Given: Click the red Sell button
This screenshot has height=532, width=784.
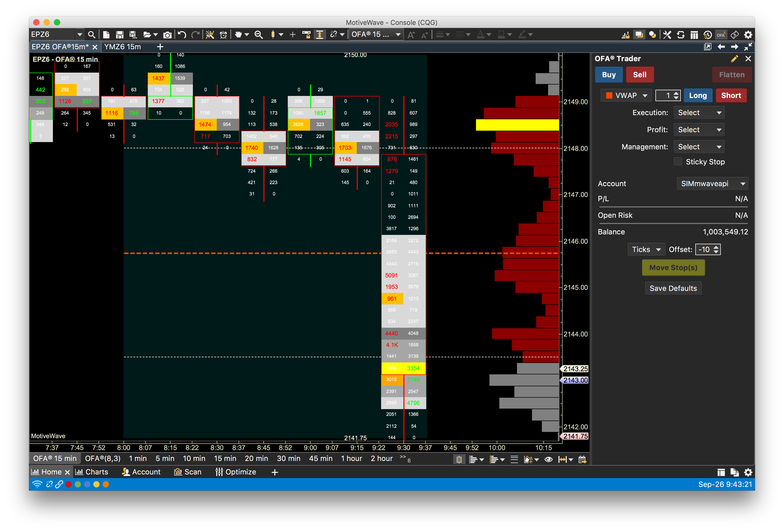Looking at the screenshot, I should point(640,75).
